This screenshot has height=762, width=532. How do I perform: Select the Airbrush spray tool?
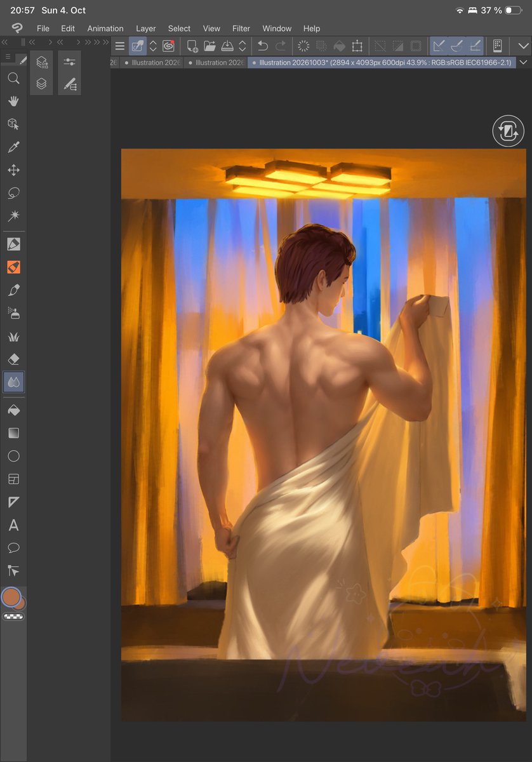pyautogui.click(x=13, y=313)
